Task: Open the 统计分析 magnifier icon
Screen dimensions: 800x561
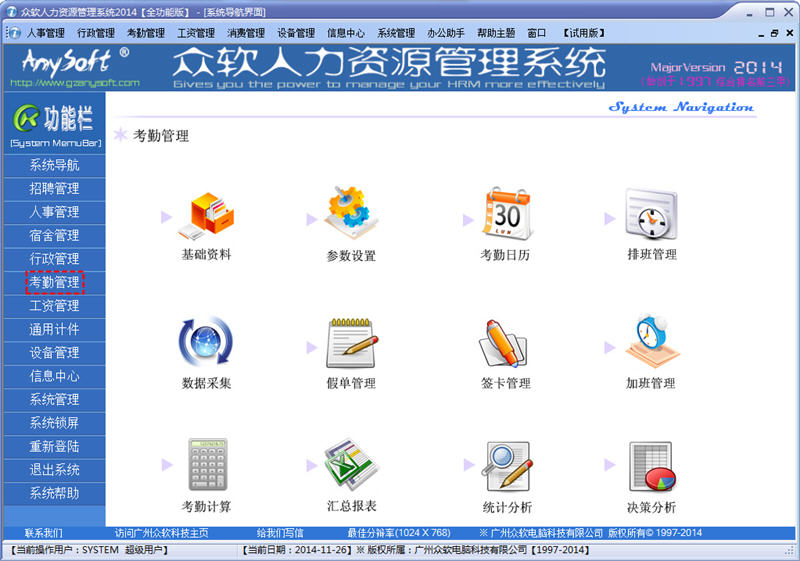Action: coord(507,466)
